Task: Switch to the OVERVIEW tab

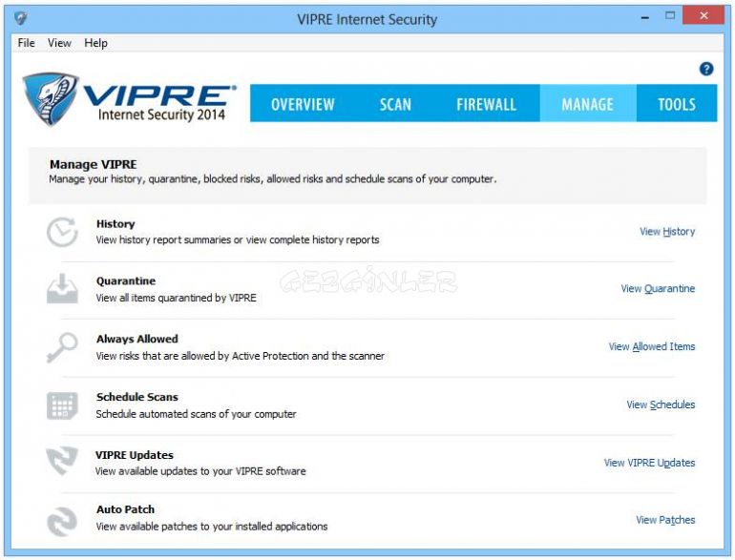Action: pos(303,104)
